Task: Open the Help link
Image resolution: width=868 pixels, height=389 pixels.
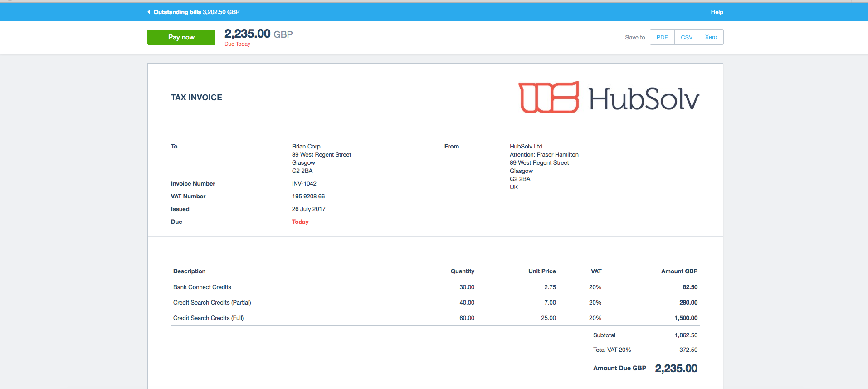Action: (717, 12)
